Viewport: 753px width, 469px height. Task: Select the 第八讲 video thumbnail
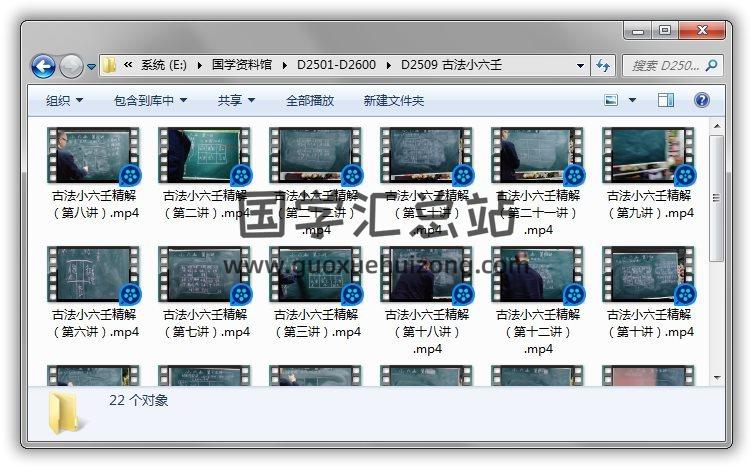point(94,156)
